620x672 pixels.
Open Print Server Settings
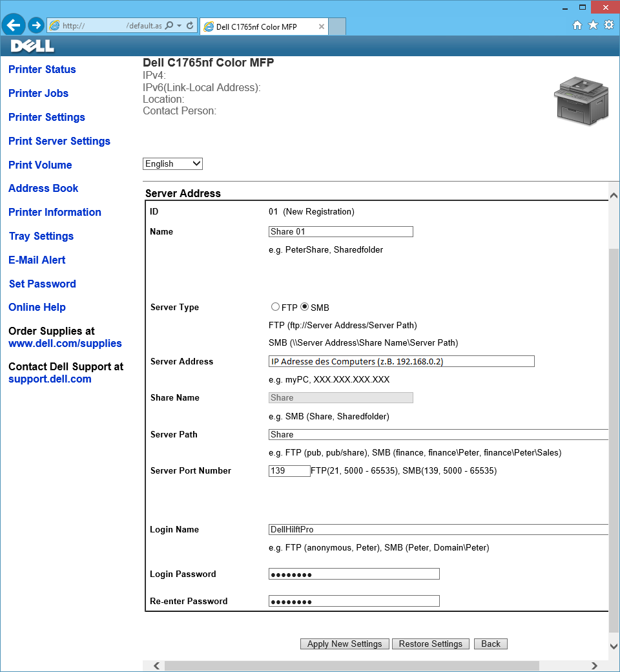pyautogui.click(x=59, y=142)
